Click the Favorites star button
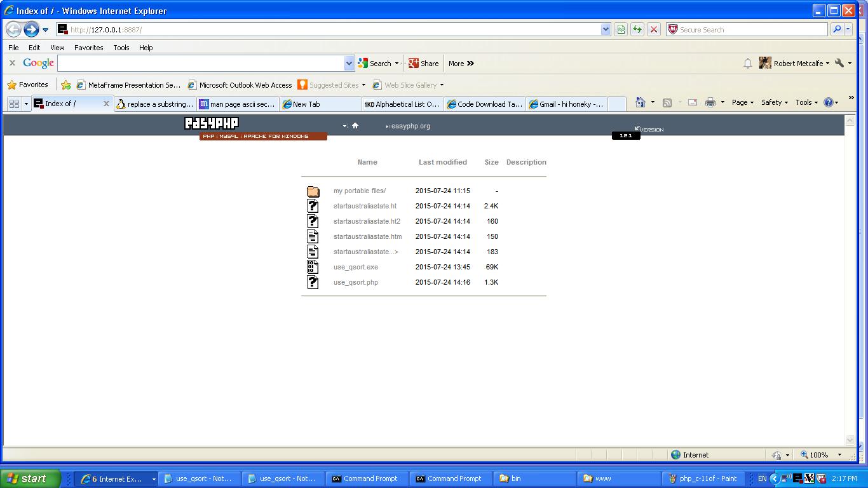Viewport: 868px width, 488px height. point(27,85)
